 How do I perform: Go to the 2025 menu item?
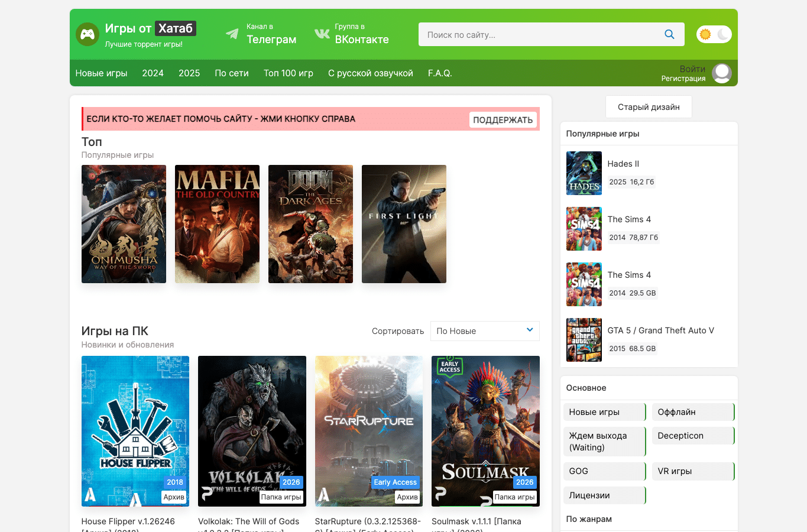coord(189,73)
